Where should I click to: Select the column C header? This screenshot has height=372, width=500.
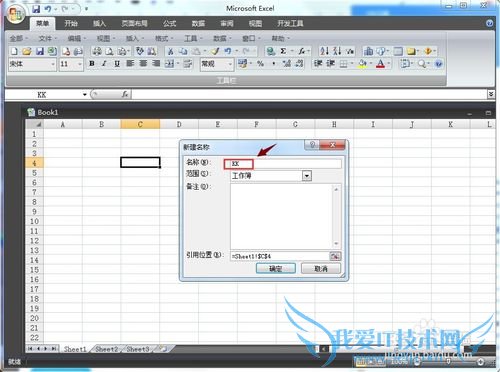coord(140,124)
